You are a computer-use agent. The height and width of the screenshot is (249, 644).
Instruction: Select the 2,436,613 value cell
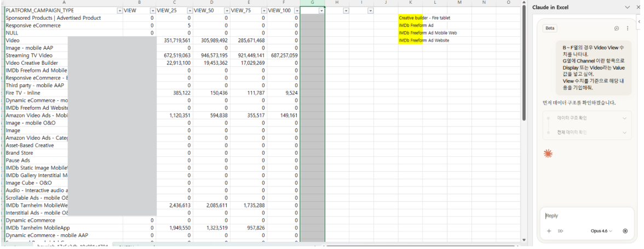[x=175, y=205]
